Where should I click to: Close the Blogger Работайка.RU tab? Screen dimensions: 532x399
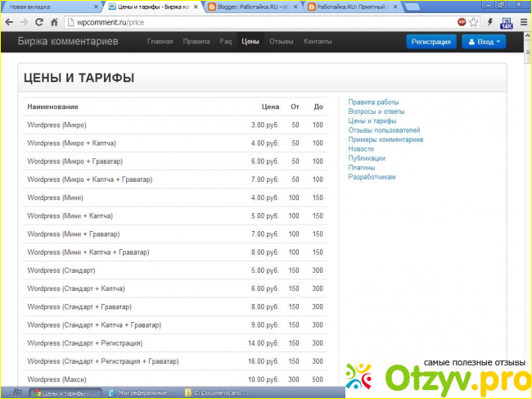[x=298, y=7]
